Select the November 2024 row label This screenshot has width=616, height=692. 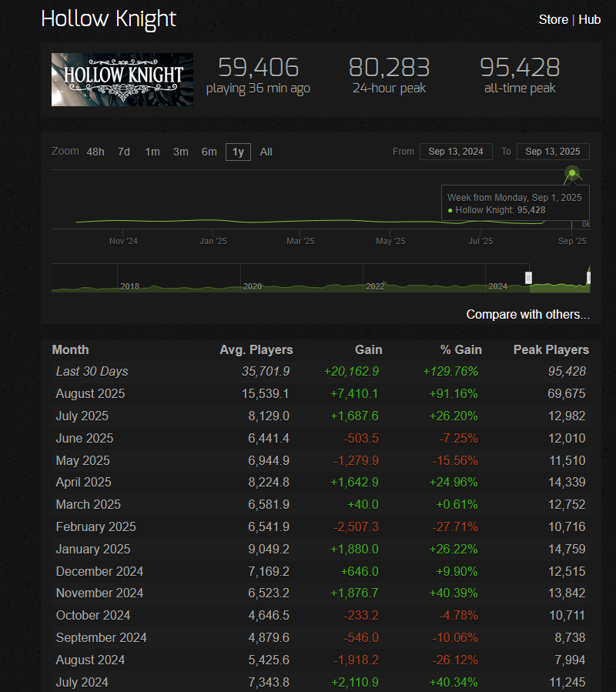pos(99,593)
